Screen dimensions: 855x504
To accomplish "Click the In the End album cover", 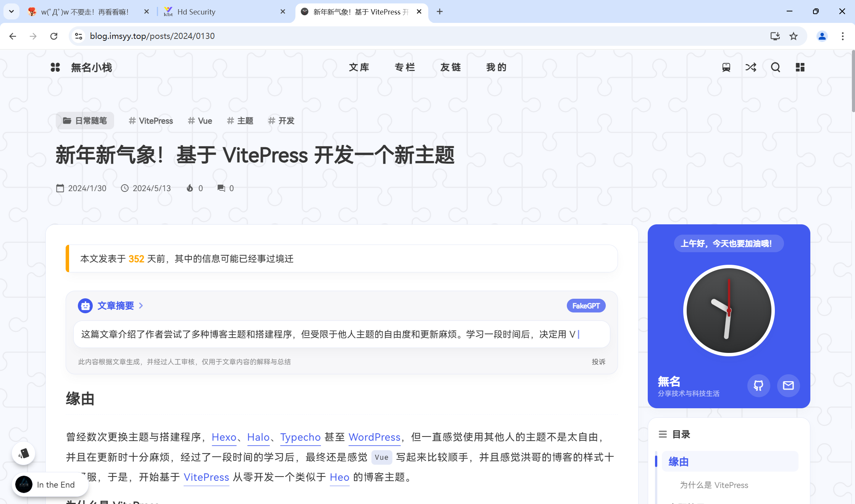I will [24, 485].
